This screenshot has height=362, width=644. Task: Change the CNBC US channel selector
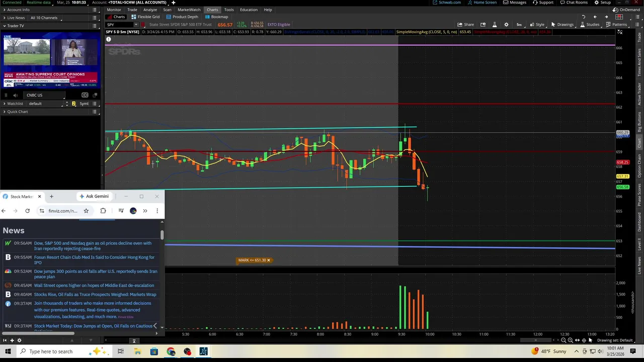(x=44, y=95)
